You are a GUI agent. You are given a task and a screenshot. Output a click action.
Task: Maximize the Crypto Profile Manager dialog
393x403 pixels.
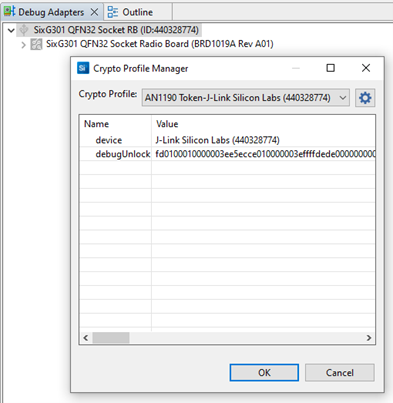pos(330,68)
